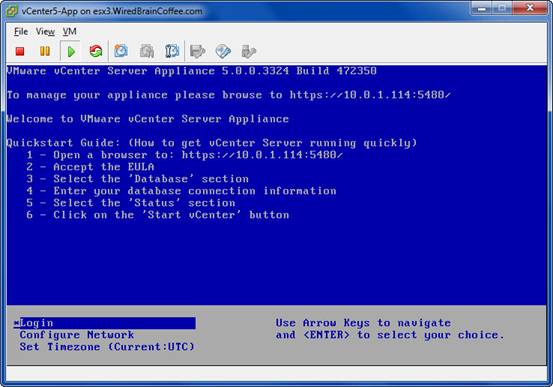Click the 'Quickstart Guide' heading line
Screen dimensions: 553x387
[x=212, y=143]
